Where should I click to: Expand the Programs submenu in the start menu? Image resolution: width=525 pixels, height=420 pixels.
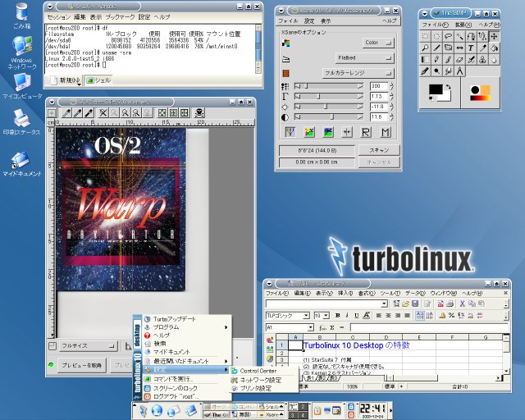click(187, 326)
